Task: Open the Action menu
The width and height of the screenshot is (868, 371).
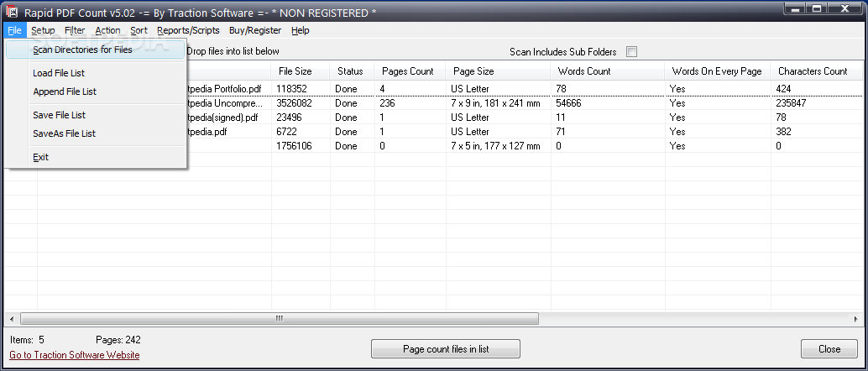Action: click(x=107, y=30)
